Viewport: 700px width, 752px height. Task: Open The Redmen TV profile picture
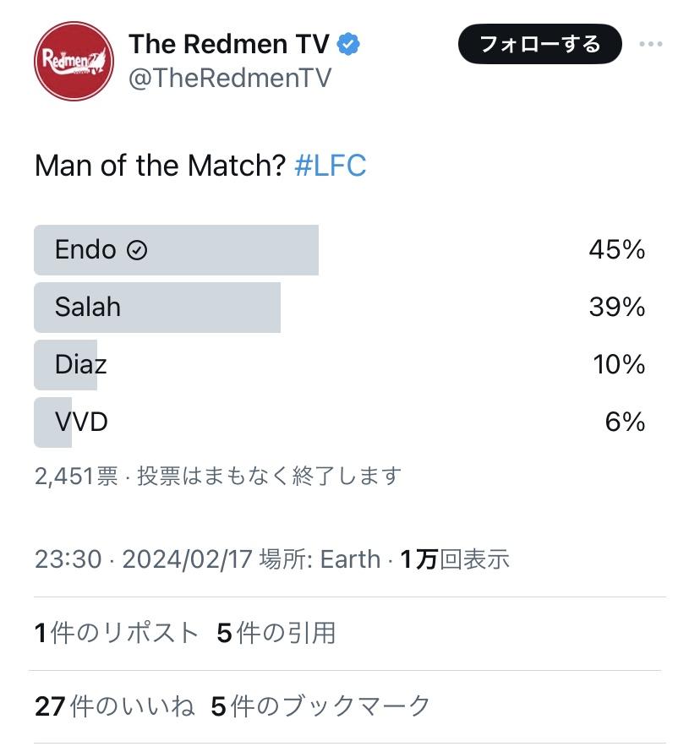point(74,61)
